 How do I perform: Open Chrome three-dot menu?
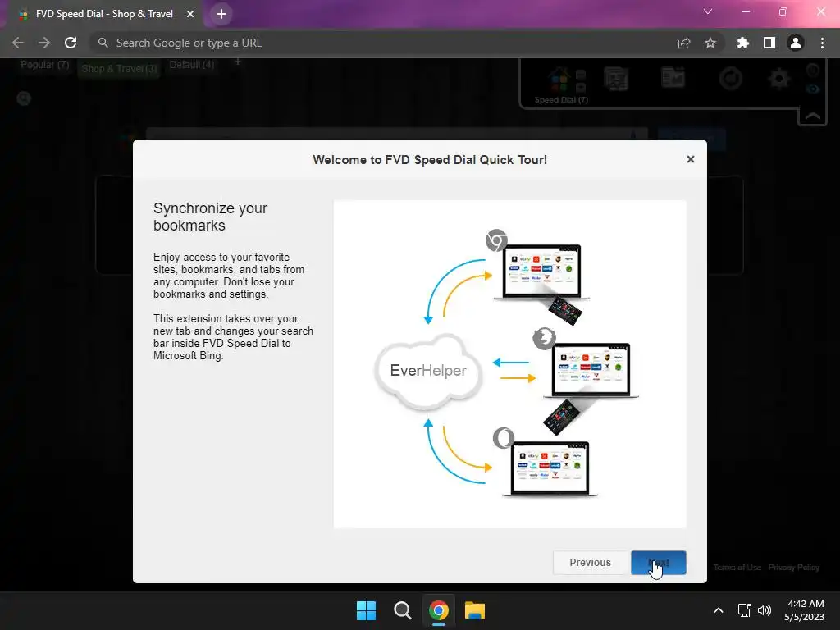822,43
